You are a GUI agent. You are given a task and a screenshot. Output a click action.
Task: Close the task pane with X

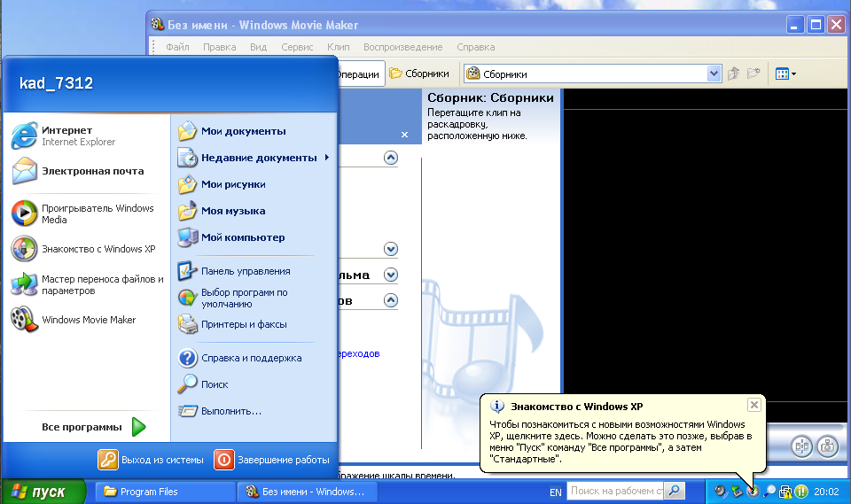point(404,135)
